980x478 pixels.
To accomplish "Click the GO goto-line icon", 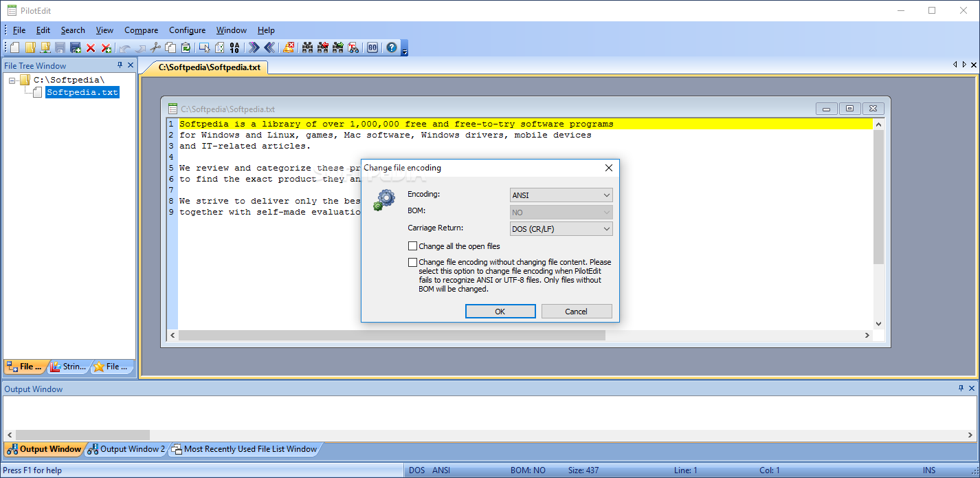I will 372,47.
